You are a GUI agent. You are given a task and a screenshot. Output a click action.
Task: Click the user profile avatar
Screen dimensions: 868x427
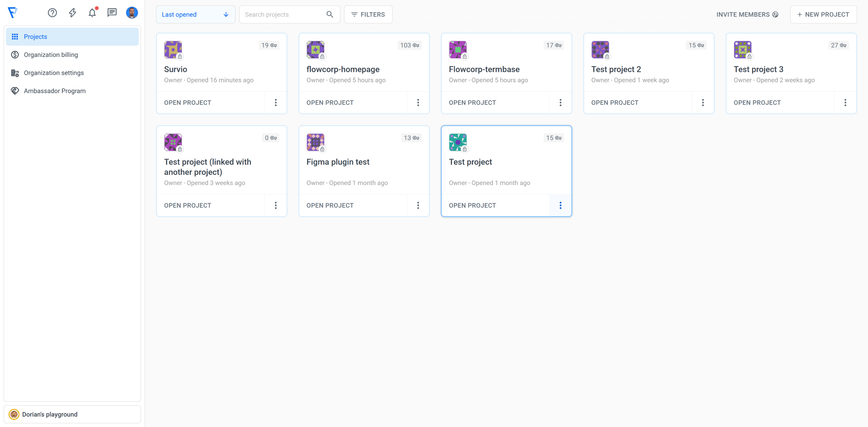(132, 13)
